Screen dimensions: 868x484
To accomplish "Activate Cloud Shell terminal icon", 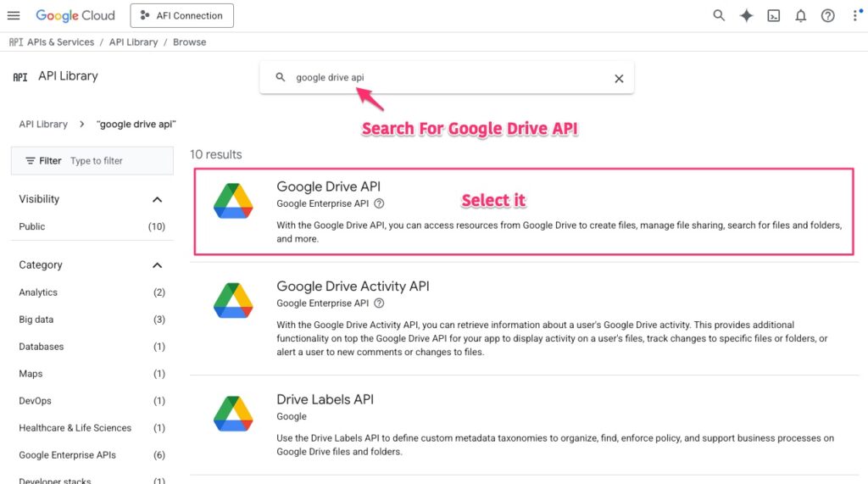I will pyautogui.click(x=773, y=15).
